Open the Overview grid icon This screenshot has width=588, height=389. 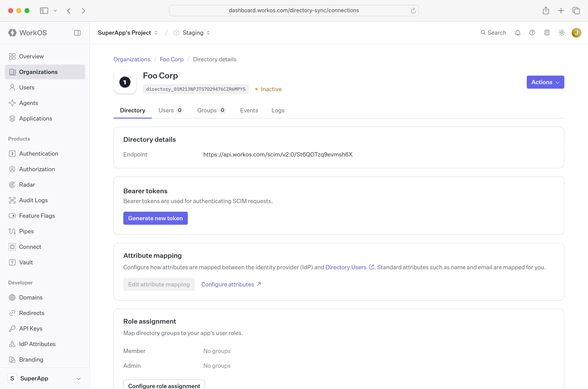(x=12, y=56)
